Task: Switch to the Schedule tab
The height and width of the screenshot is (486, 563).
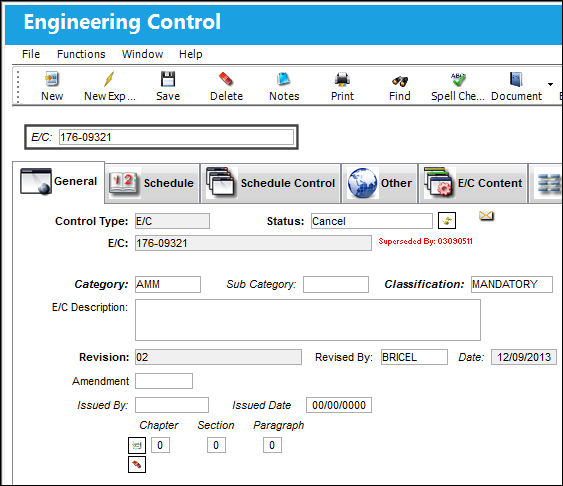Action: [152, 183]
